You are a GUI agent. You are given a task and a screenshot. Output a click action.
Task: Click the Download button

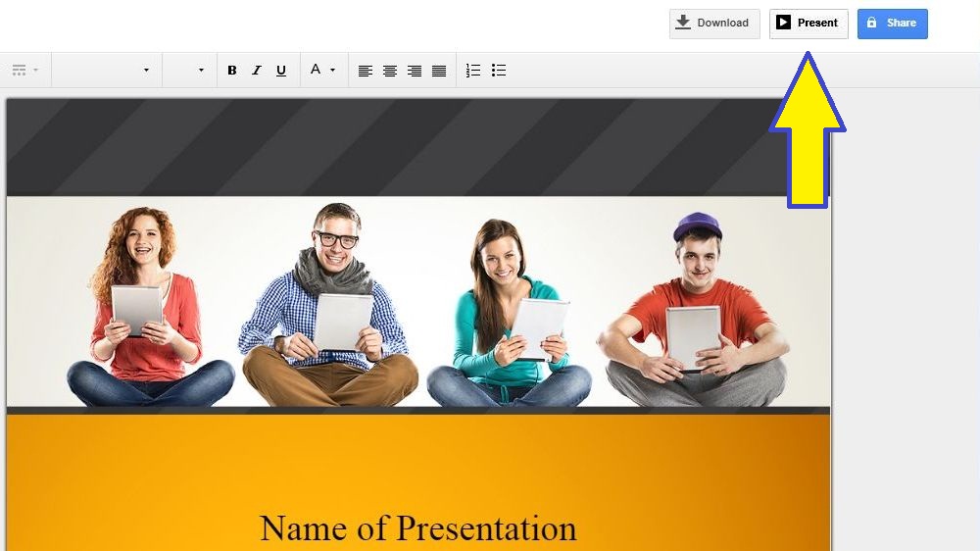click(714, 24)
